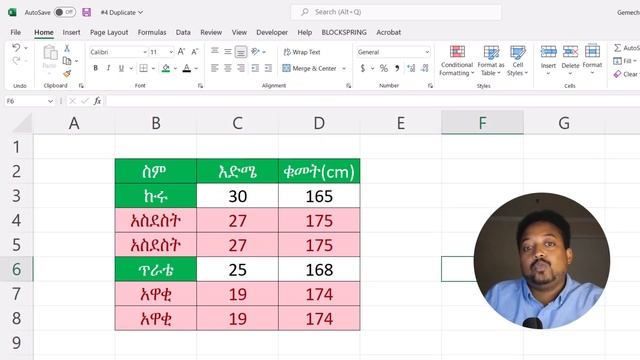640x360 pixels.
Task: Switch to the Insert tab
Action: [71, 32]
